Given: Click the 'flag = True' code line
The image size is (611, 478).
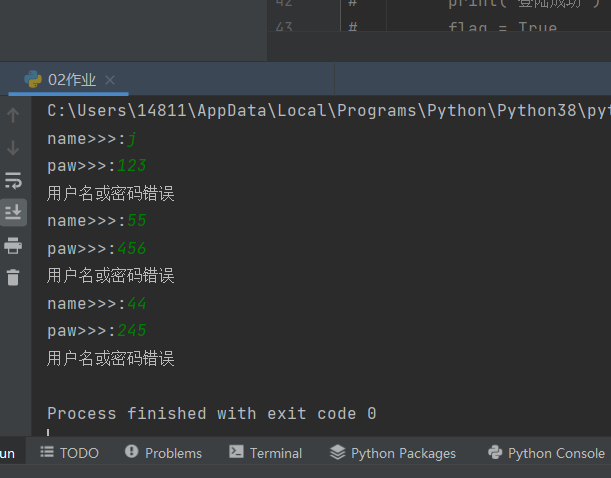Looking at the screenshot, I should (x=502, y=26).
